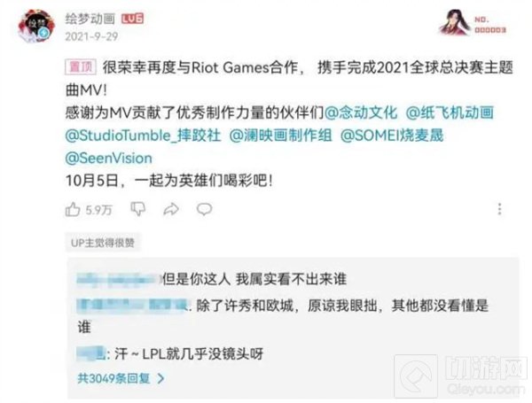Open the @SOMEI烧麦晟 mention
532x403 pixels.
click(x=392, y=136)
